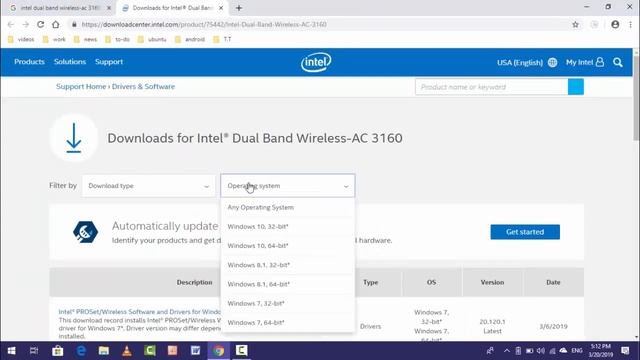Launch Microsoft Store from taskbar
This screenshot has width=640, height=360.
58,351
